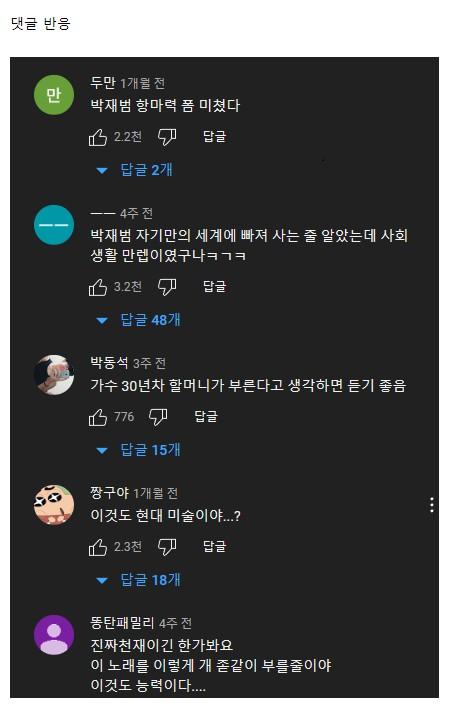This screenshot has width=451, height=713.
Task: Reply to 두만's comment via 답글
Action: (214, 136)
